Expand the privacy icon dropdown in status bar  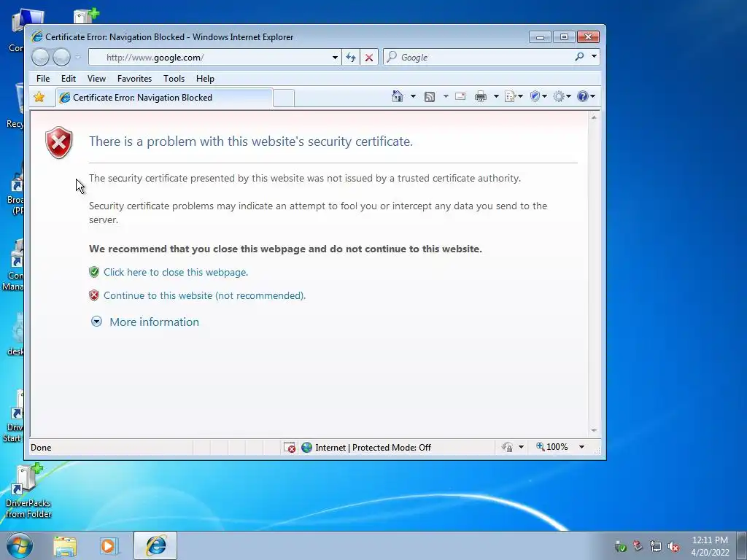(521, 447)
